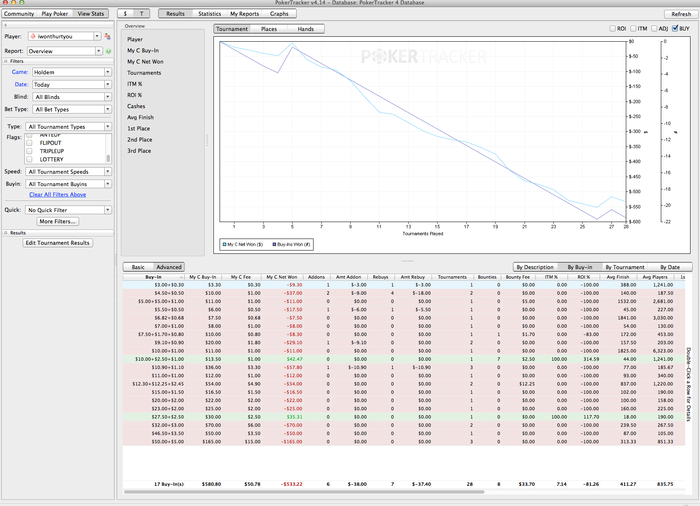This screenshot has width=700, height=506.
Task: Uncheck the BUY graph checkbox
Action: point(675,28)
